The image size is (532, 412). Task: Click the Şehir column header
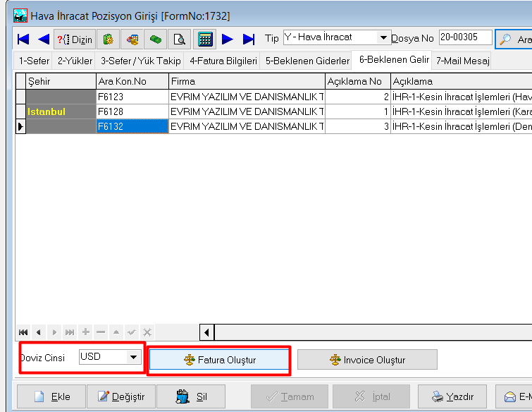(x=61, y=82)
